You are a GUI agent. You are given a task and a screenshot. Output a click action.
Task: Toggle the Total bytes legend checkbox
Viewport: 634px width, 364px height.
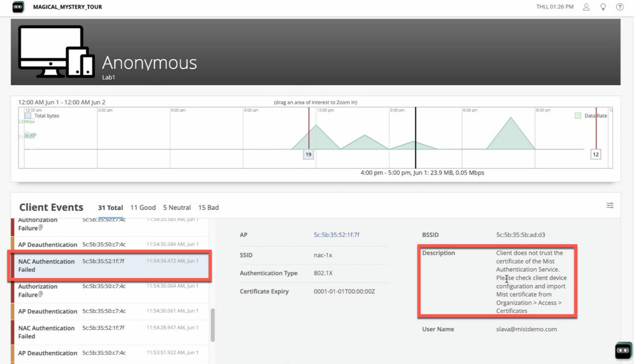click(x=29, y=114)
